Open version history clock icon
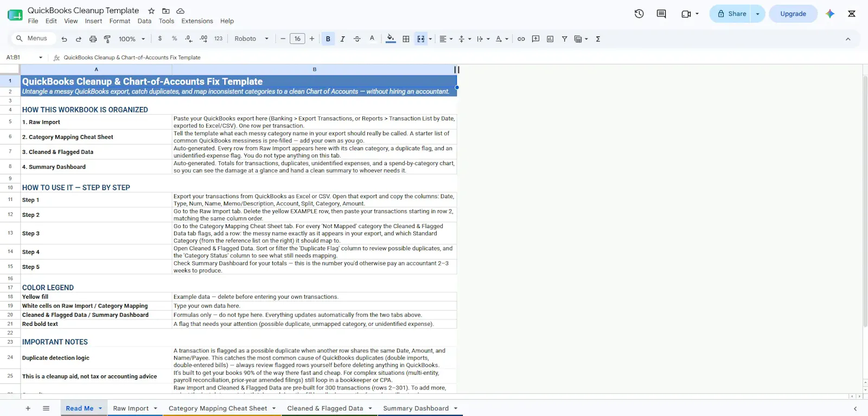Image resolution: width=868 pixels, height=416 pixels. pyautogui.click(x=639, y=14)
